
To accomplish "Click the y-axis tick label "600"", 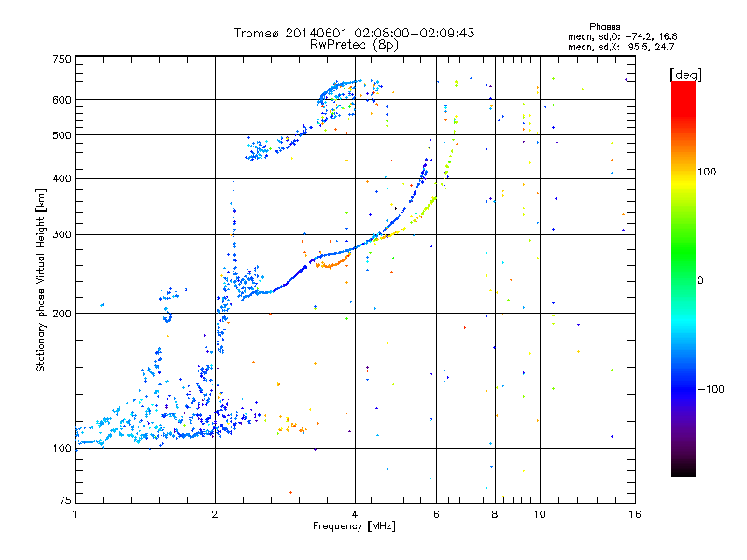I will click(x=62, y=100).
